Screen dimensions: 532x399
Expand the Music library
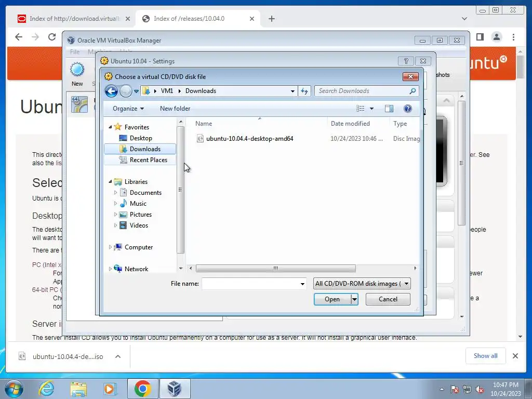coord(115,204)
